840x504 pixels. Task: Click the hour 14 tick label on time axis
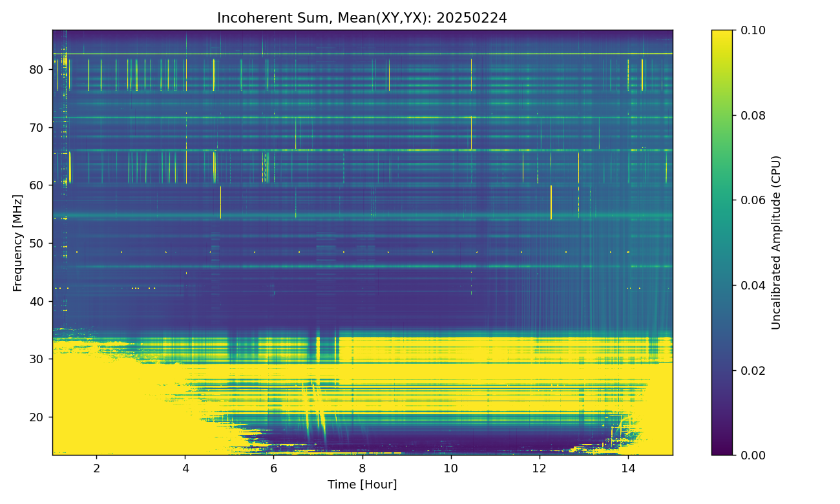pyautogui.click(x=627, y=468)
